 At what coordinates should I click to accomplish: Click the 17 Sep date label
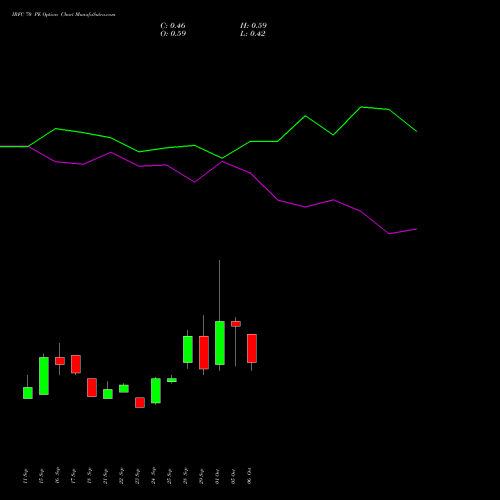click(73, 476)
